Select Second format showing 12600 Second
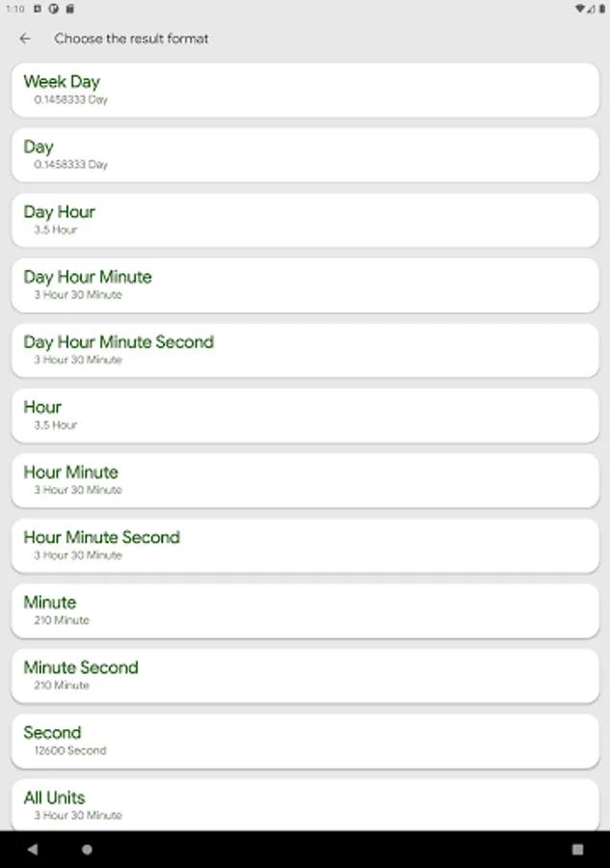 305,741
